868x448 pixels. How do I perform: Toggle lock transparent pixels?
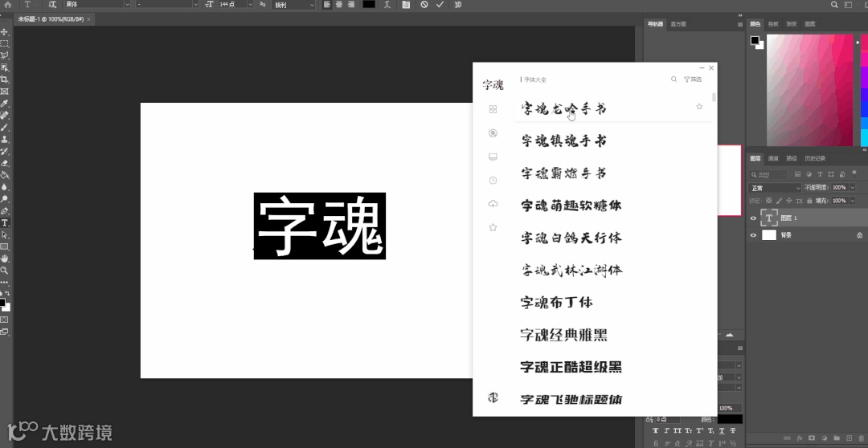pos(768,200)
